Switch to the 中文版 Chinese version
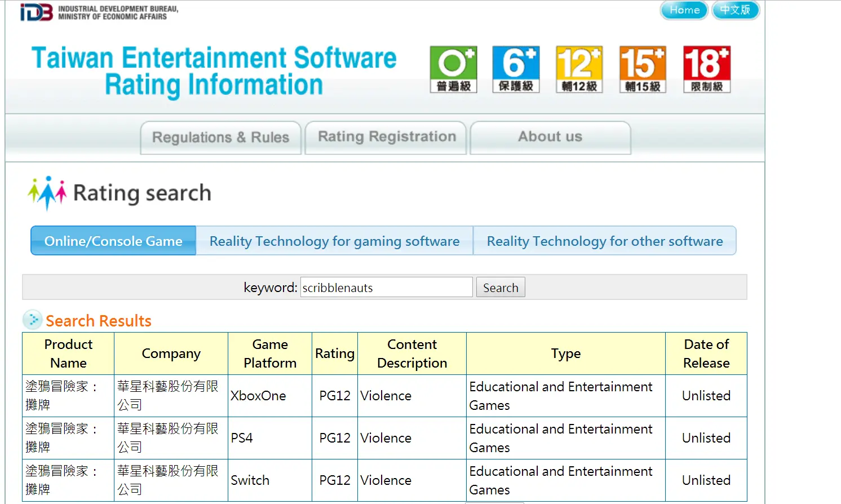The width and height of the screenshot is (841, 504). pos(736,10)
